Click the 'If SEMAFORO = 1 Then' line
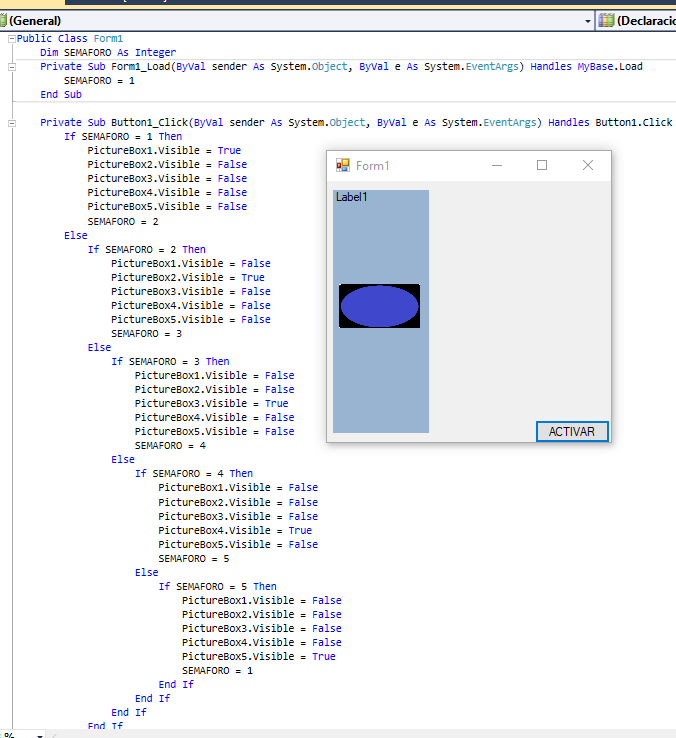The height and width of the screenshot is (738, 676). tap(123, 136)
